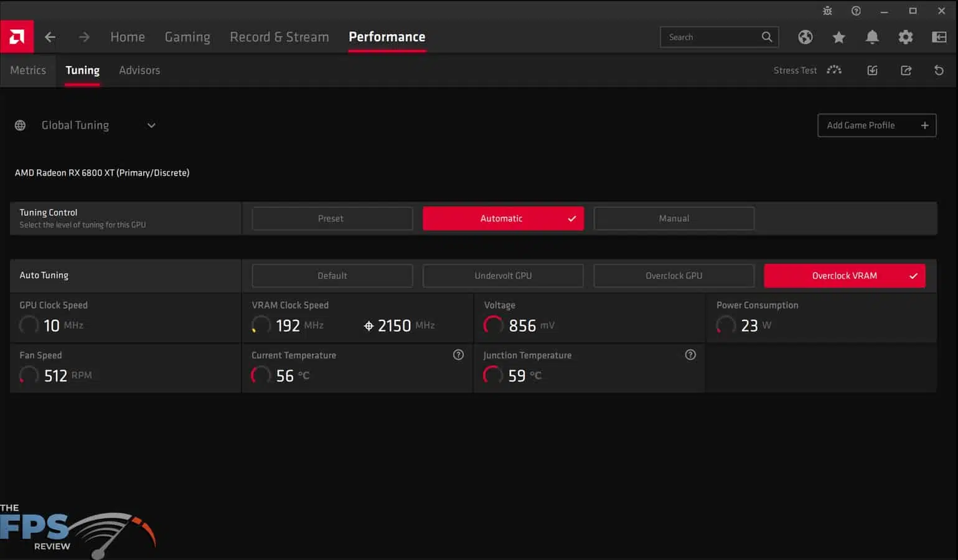
Task: Expand the Global Tuning dropdown
Action: [151, 125]
